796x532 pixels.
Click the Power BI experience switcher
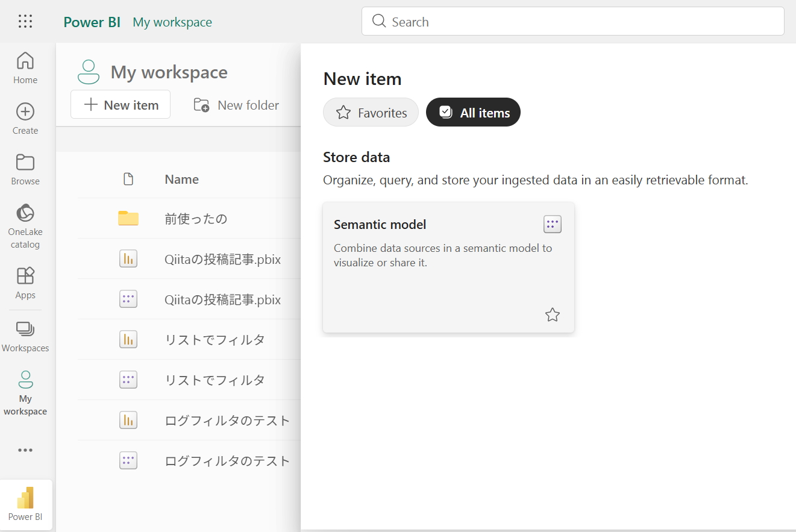pyautogui.click(x=26, y=505)
